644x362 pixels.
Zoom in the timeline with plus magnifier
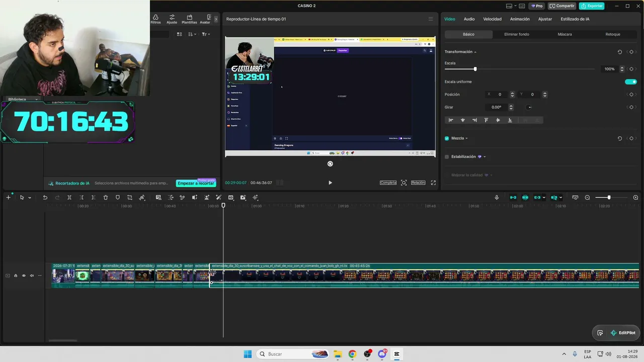[x=635, y=198]
